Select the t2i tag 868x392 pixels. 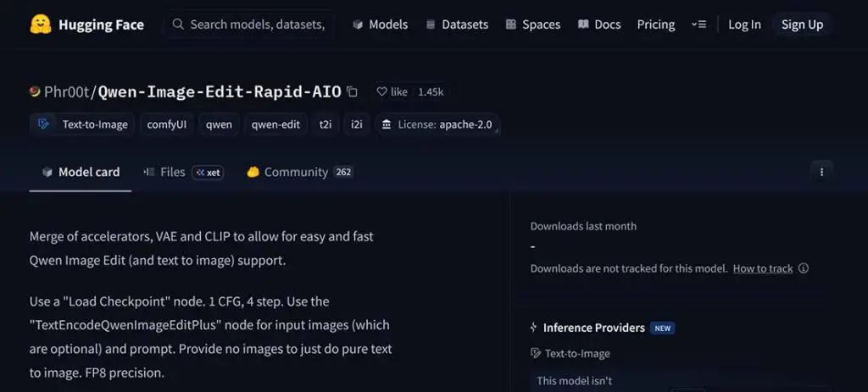pos(325,124)
